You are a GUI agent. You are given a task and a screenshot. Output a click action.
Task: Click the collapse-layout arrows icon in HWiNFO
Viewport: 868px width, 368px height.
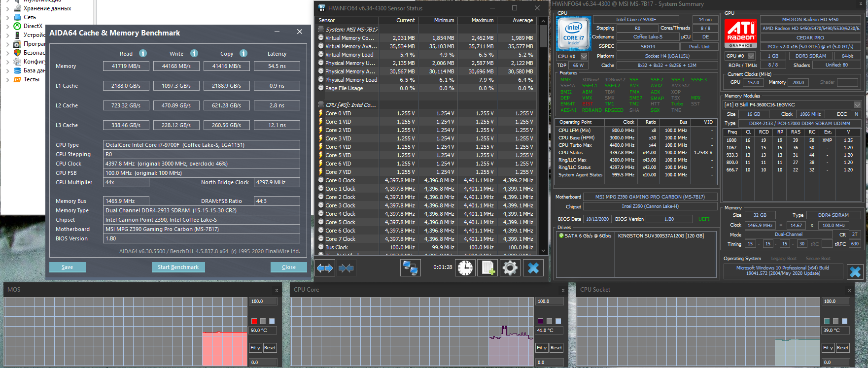click(x=347, y=268)
